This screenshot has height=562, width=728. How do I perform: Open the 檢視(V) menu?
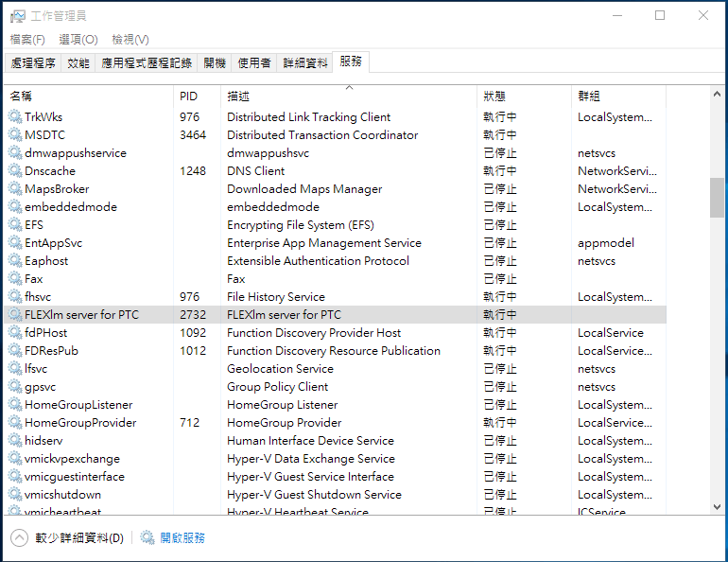(x=130, y=40)
